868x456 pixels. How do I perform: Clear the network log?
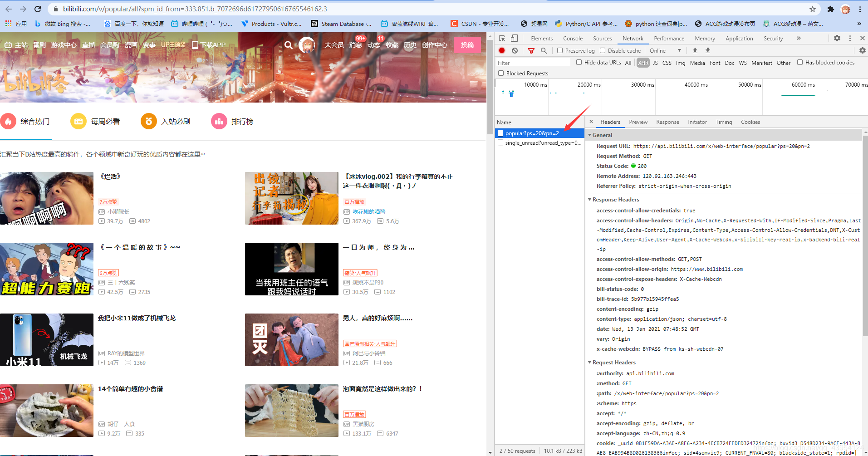515,50
